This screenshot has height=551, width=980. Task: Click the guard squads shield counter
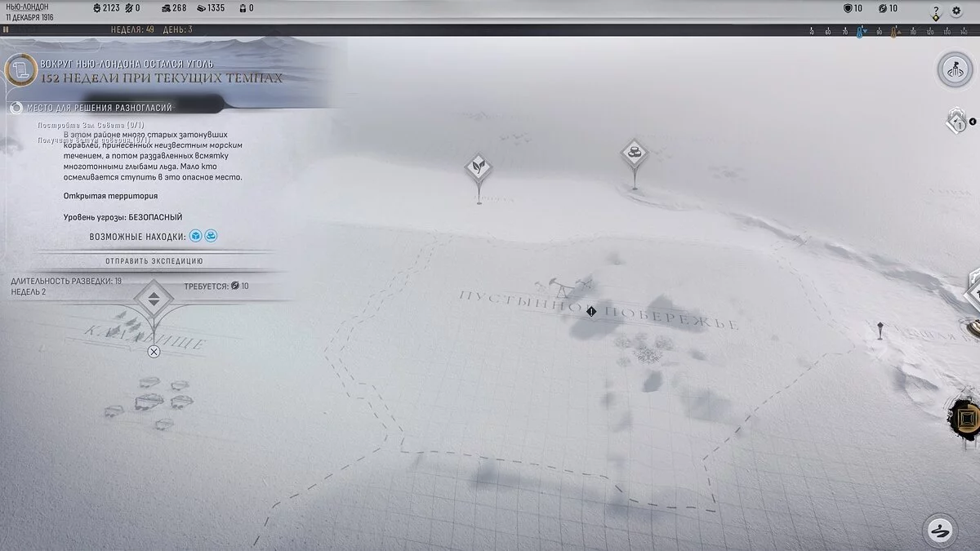click(x=853, y=8)
